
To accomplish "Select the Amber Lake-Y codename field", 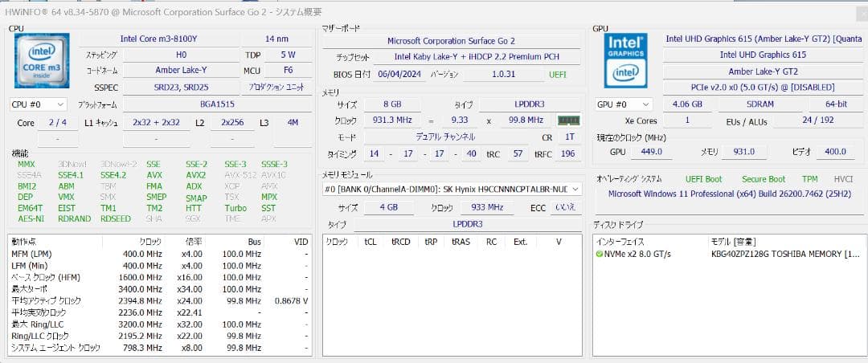I will point(181,71).
